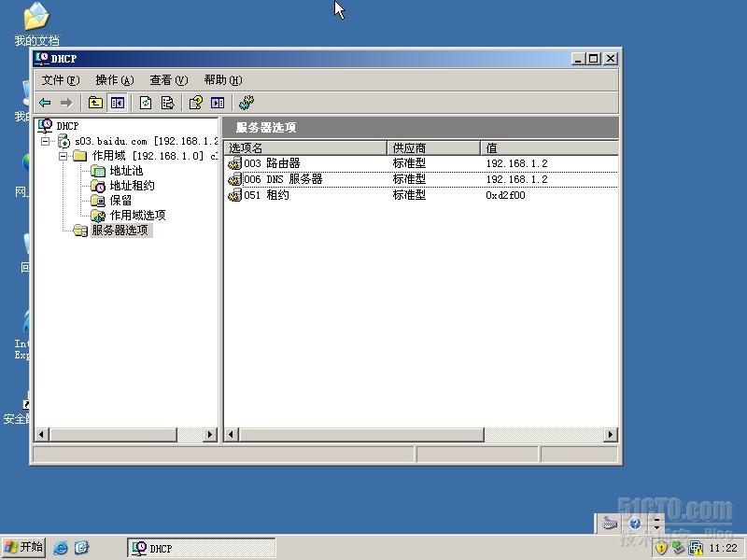This screenshot has width=747, height=560.
Task: Click the language bar keyboard icon
Action: pos(610,524)
